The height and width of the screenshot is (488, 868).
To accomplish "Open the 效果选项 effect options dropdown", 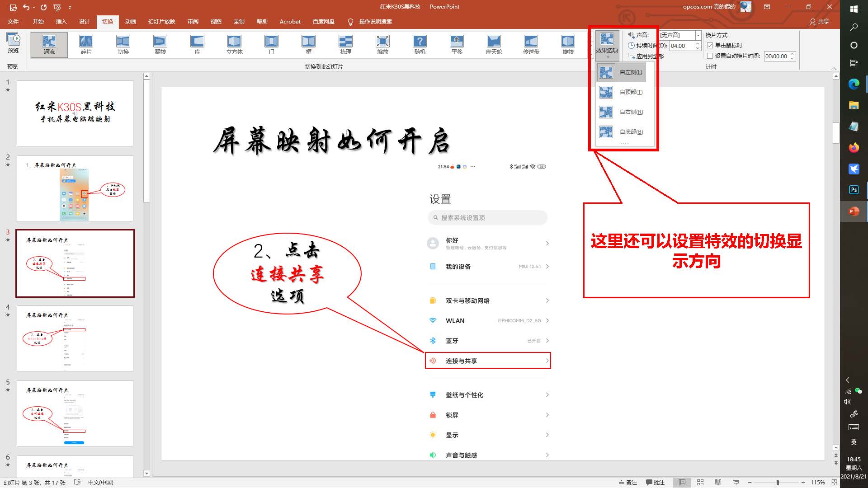I will pos(607,46).
